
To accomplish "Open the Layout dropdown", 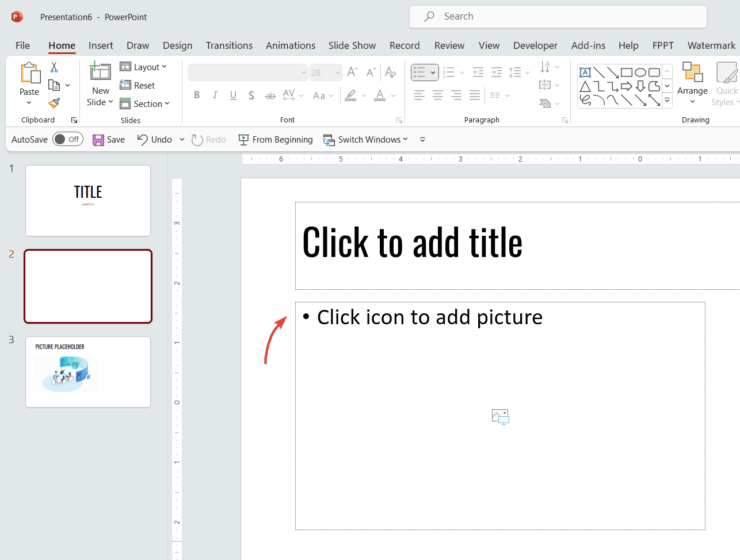I will (144, 67).
